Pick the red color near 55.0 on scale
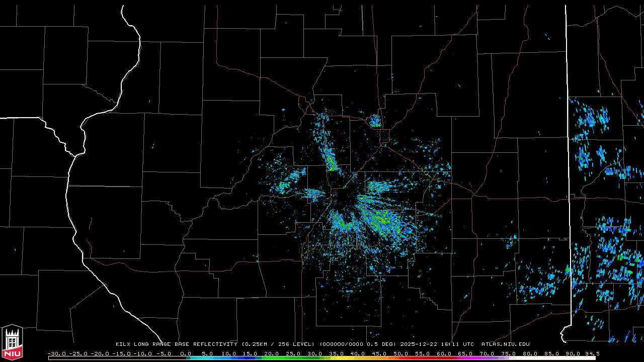 [x=423, y=358]
